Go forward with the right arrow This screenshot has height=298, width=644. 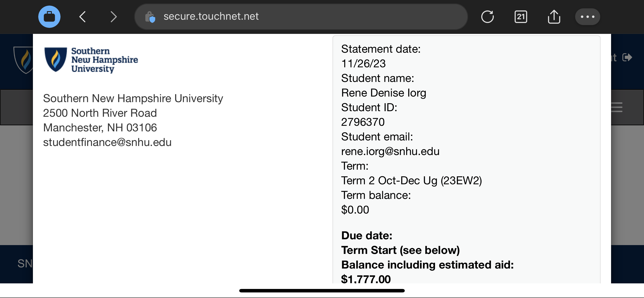(x=114, y=17)
